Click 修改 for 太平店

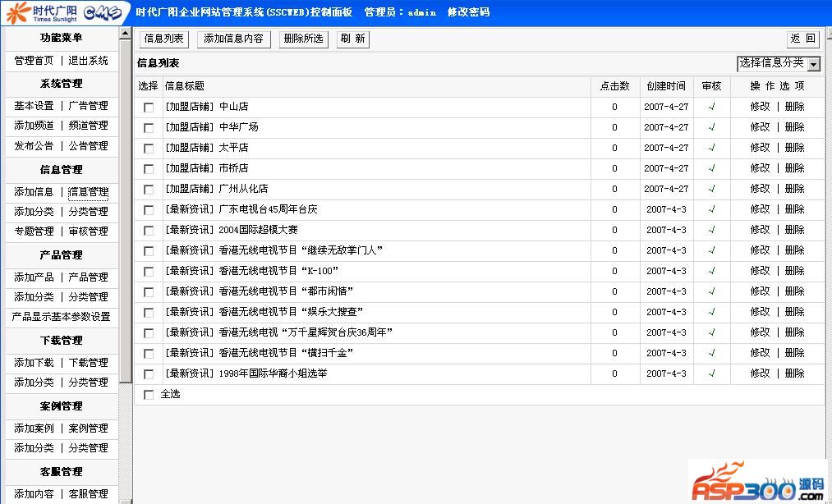760,148
